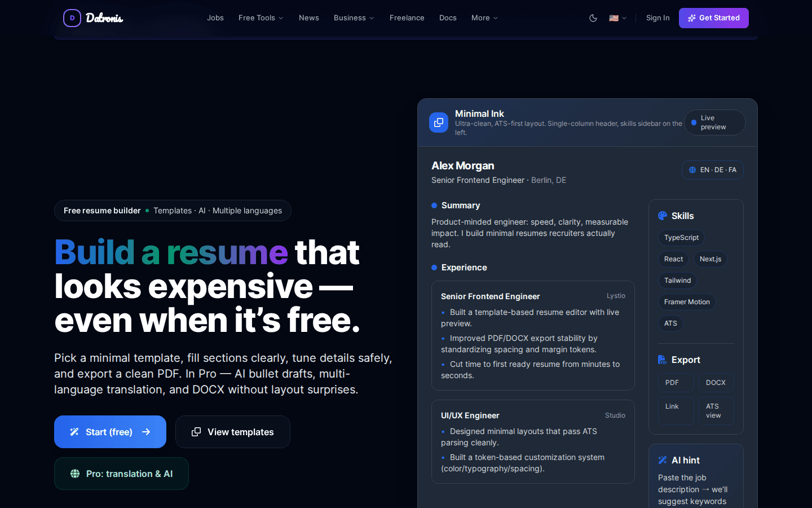Viewport: 812px width, 508px height.
Task: Click the arrow icon in Start (free)
Action: click(146, 432)
